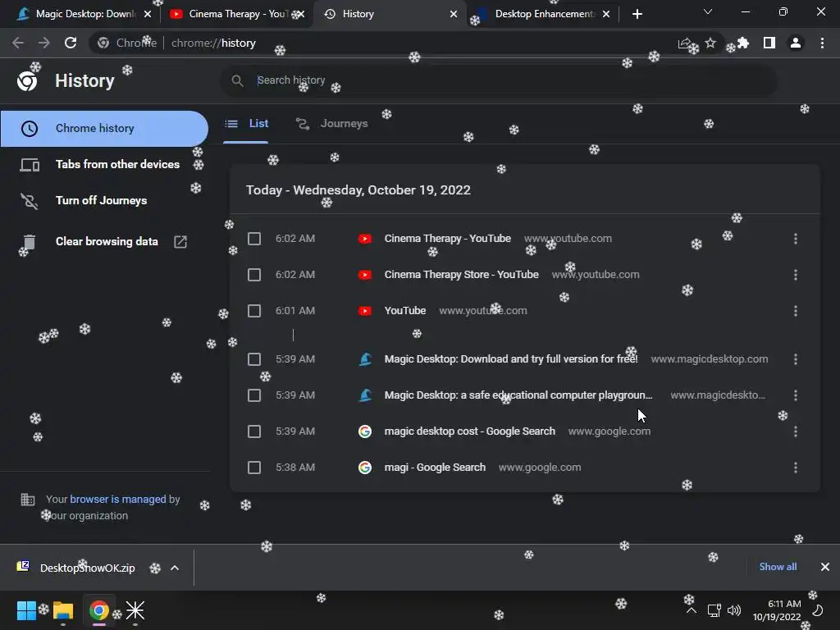Open File Explorer from the taskbar
This screenshot has height=630, width=840.
click(62, 610)
